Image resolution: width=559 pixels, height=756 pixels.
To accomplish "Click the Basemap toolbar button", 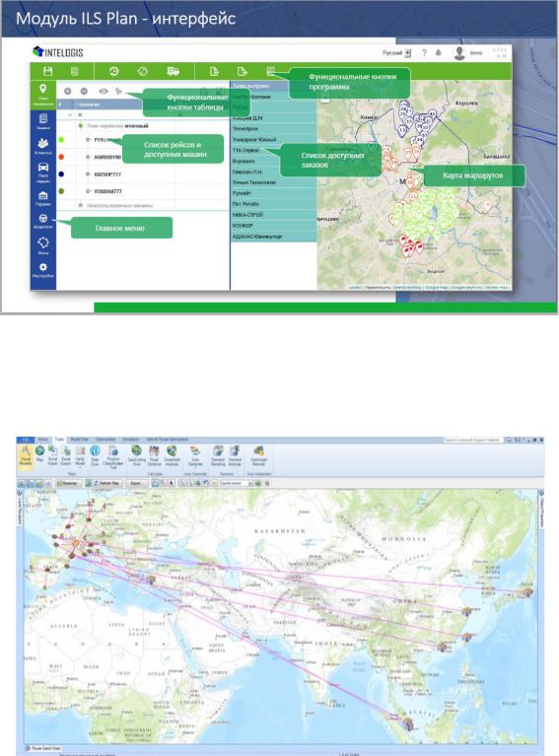I will (x=67, y=483).
